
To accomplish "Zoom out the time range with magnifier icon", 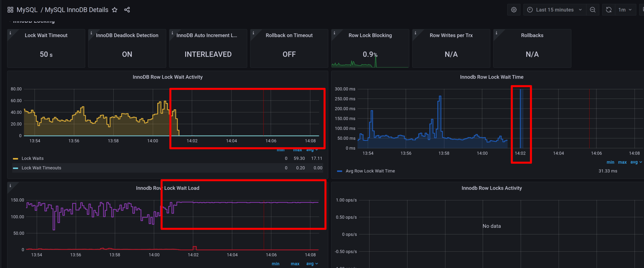I will click(593, 10).
